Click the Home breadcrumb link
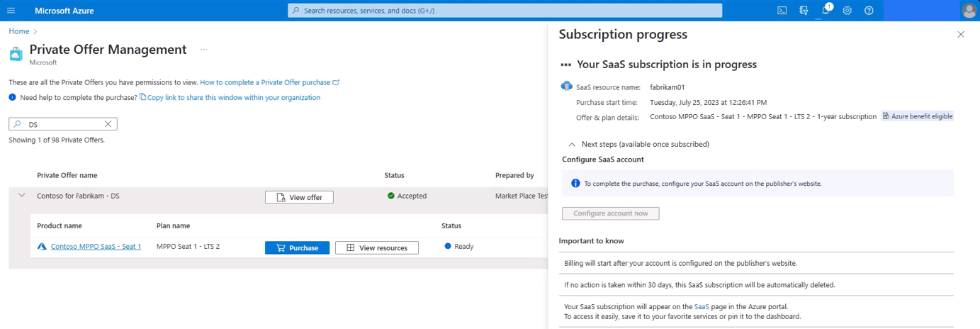 [x=19, y=31]
